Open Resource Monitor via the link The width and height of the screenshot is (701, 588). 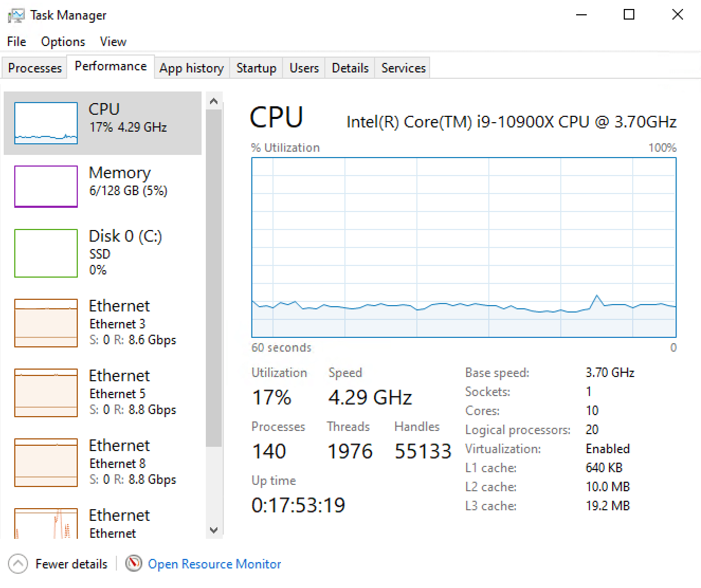(x=214, y=564)
